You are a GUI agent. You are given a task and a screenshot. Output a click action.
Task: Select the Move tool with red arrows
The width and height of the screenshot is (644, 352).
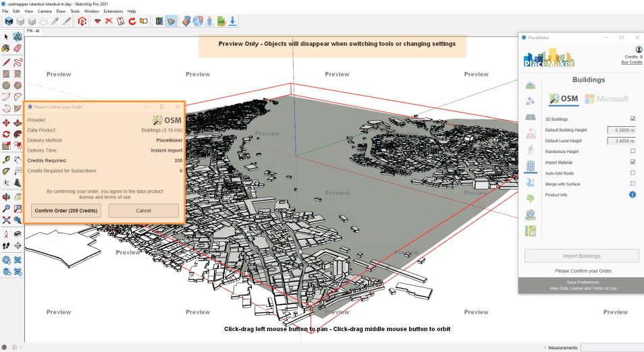(6, 123)
